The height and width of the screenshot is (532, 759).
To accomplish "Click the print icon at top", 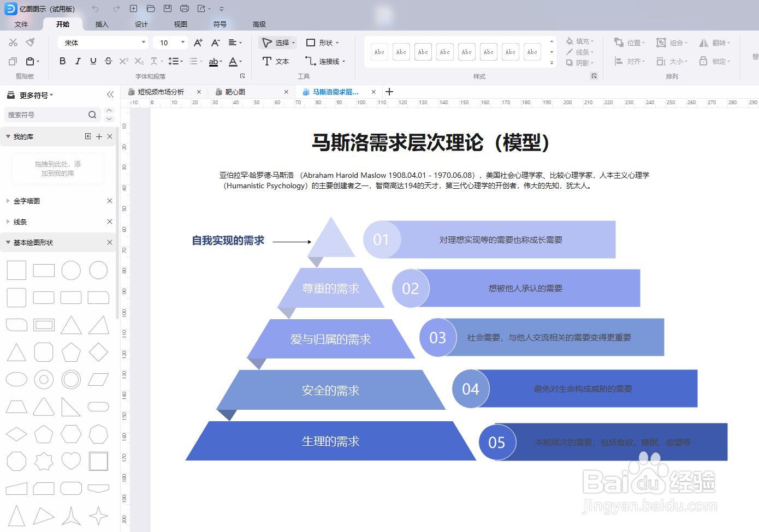I will coord(185,9).
